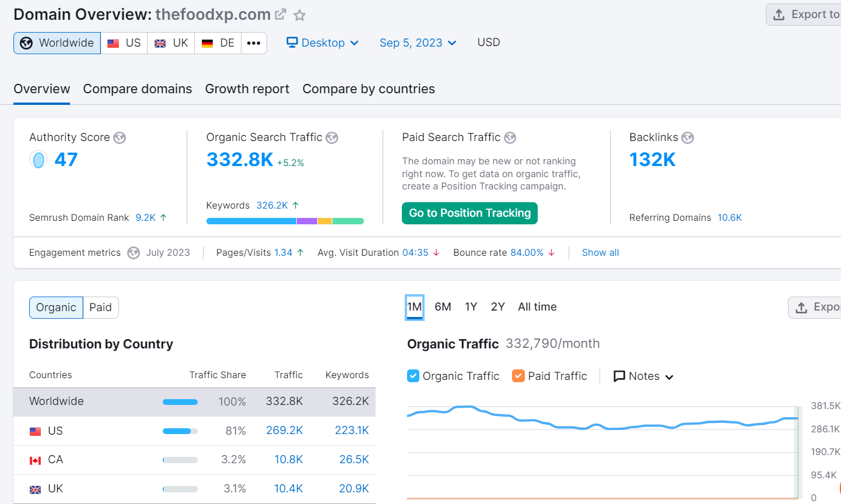Click the Avg. Visit Duration down arrow

tap(436, 253)
